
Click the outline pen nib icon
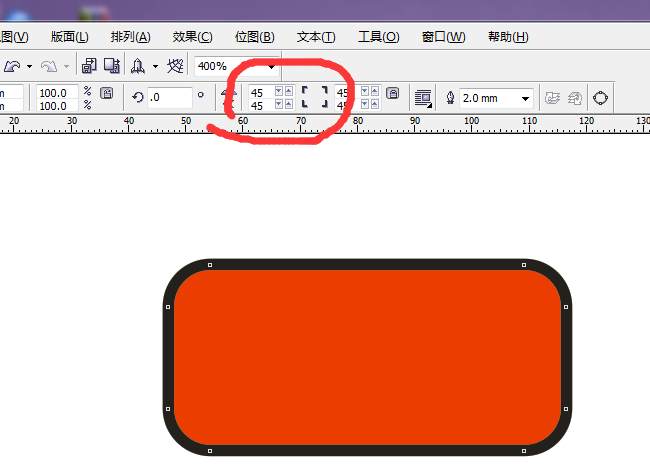[450, 98]
